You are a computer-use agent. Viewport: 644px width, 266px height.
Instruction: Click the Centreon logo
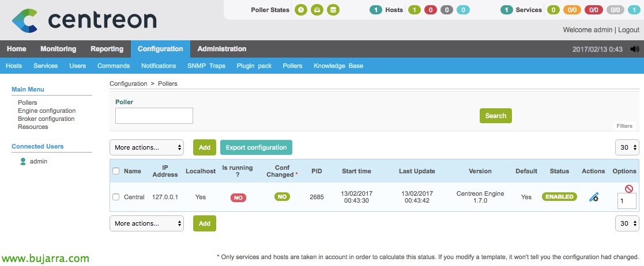[84, 21]
